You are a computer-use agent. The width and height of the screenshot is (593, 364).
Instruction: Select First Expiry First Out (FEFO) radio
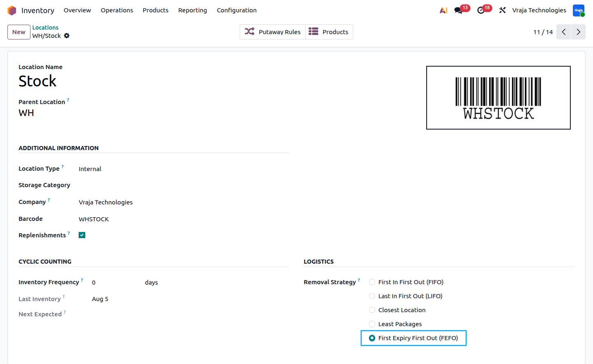372,338
